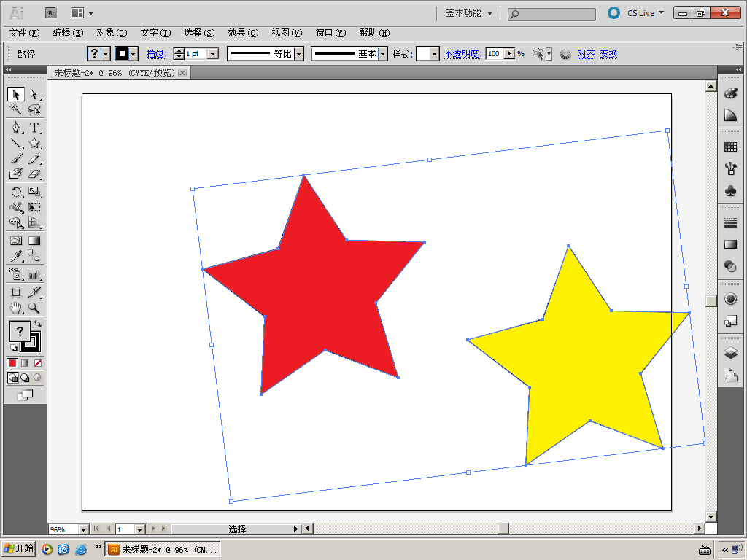Open the Layers panel icon
The image size is (747, 560).
730,353
